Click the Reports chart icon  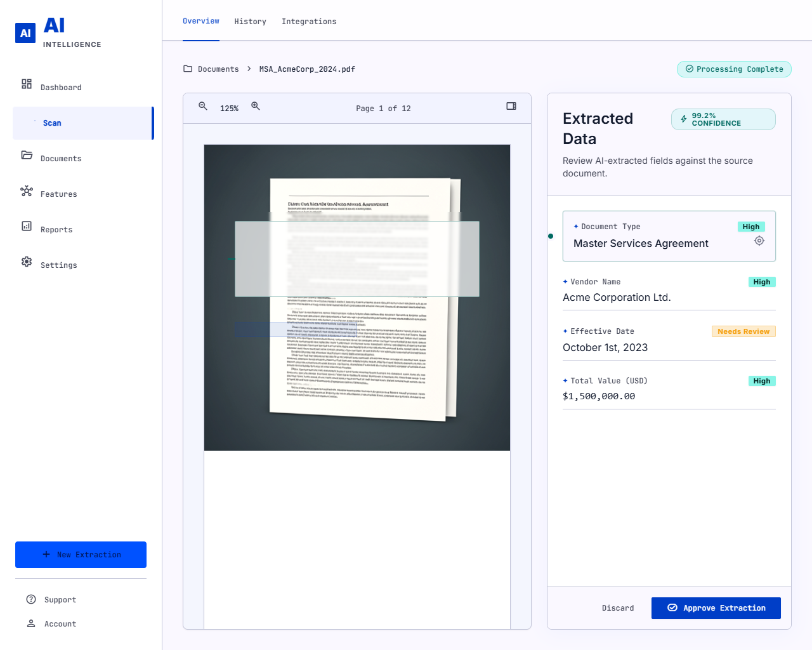tap(27, 226)
